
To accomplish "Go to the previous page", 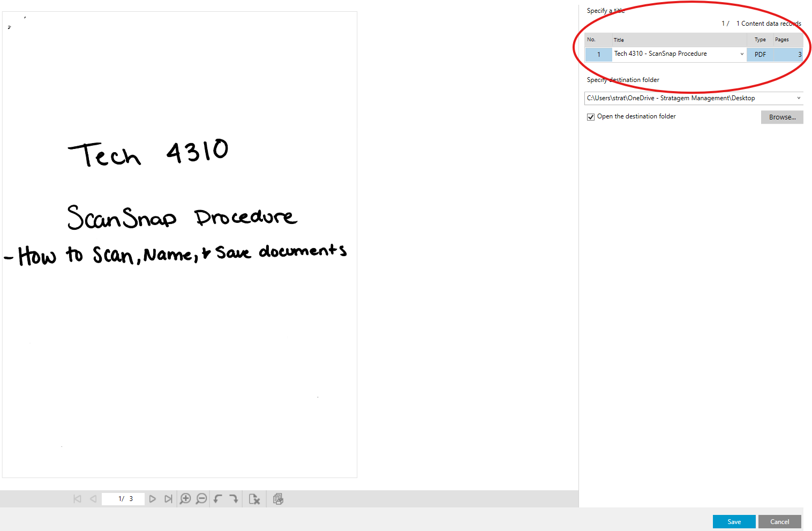I will point(93,499).
